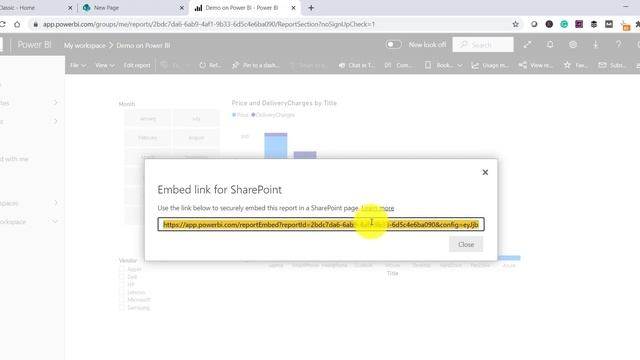Image resolution: width=640 pixels, height=360 pixels.
Task: Click the browser home icon
Action: (x=17, y=24)
